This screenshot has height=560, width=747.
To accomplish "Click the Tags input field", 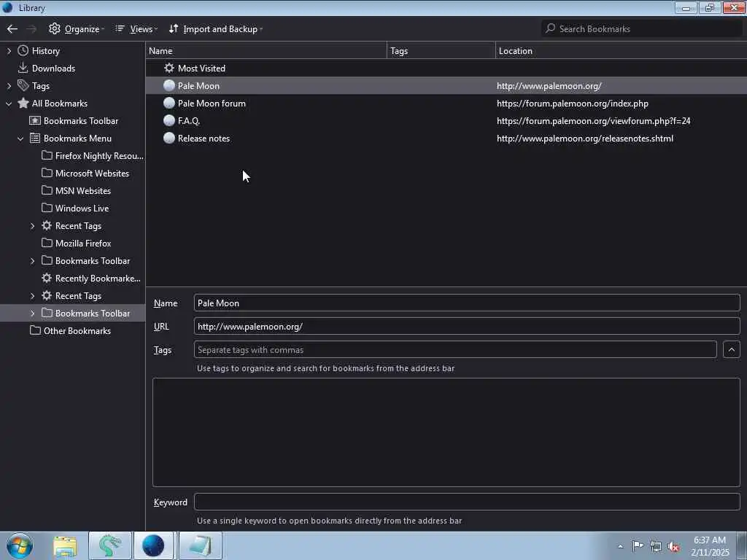I will [455, 349].
